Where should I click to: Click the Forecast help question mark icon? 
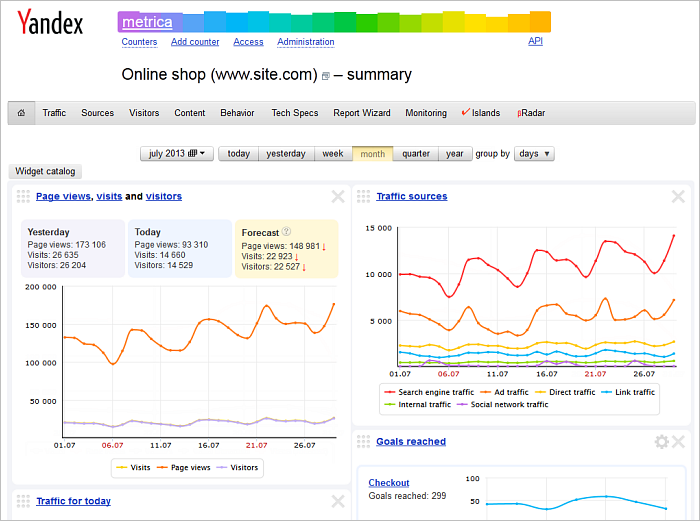coord(286,231)
